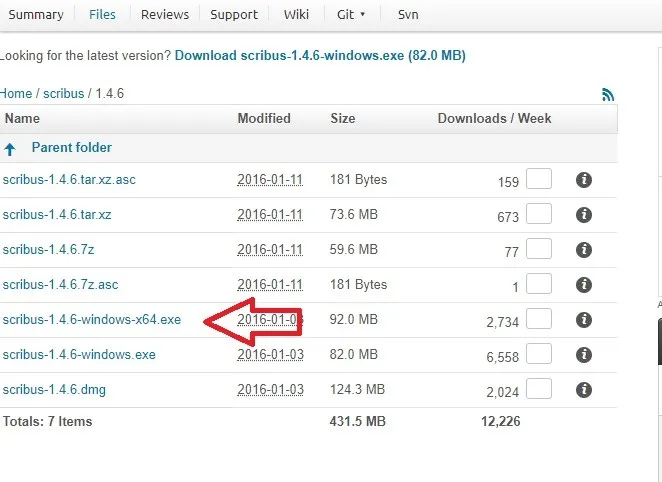The width and height of the screenshot is (662, 482).
Task: Open the Support tab
Action: pos(234,15)
